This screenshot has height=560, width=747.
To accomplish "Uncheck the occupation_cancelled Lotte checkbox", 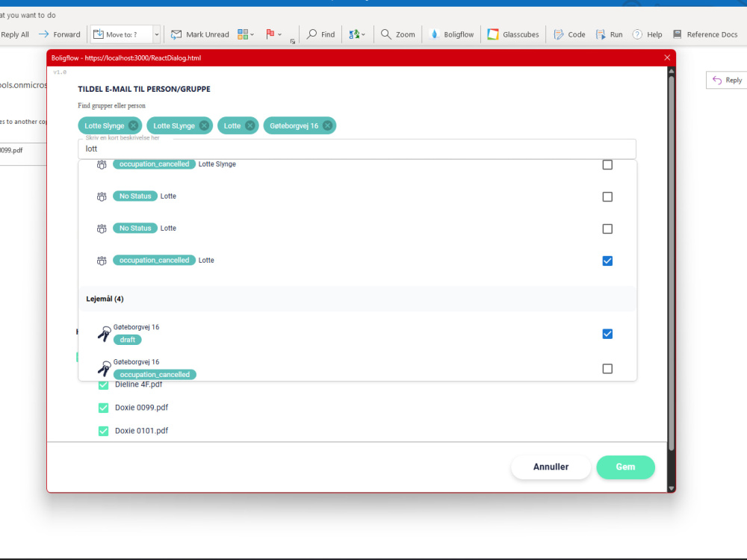I will pyautogui.click(x=607, y=261).
